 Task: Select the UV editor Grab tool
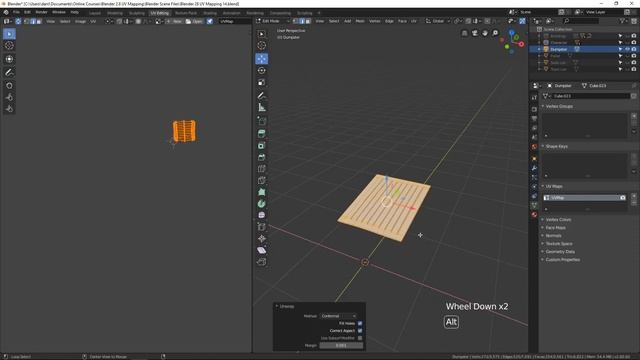pyautogui.click(x=9, y=86)
